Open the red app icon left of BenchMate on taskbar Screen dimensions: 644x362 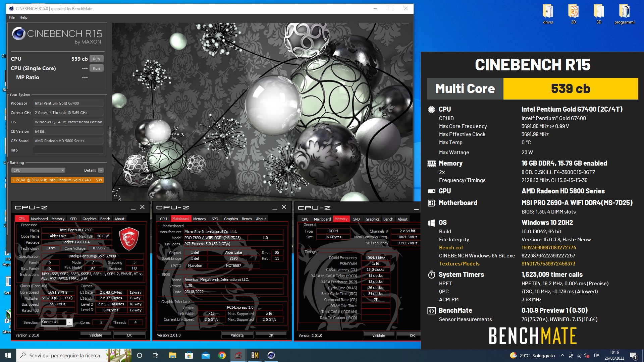[x=238, y=355]
